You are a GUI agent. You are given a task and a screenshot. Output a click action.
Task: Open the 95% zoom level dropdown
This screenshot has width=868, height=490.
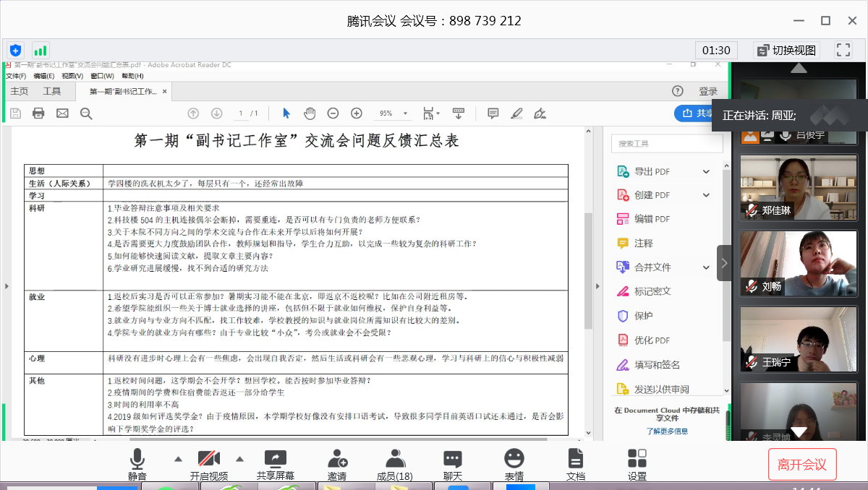(393, 113)
